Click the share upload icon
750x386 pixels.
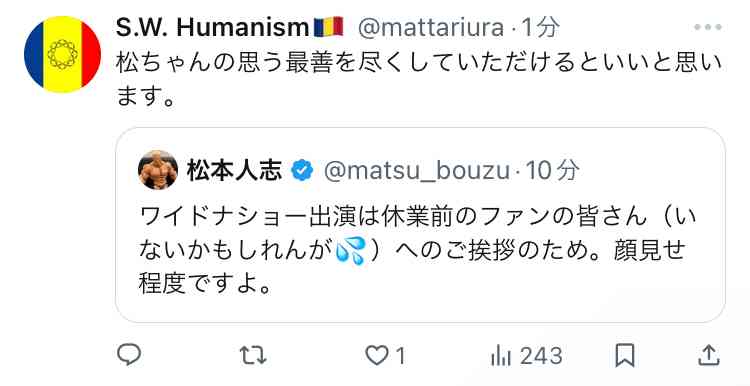click(709, 355)
